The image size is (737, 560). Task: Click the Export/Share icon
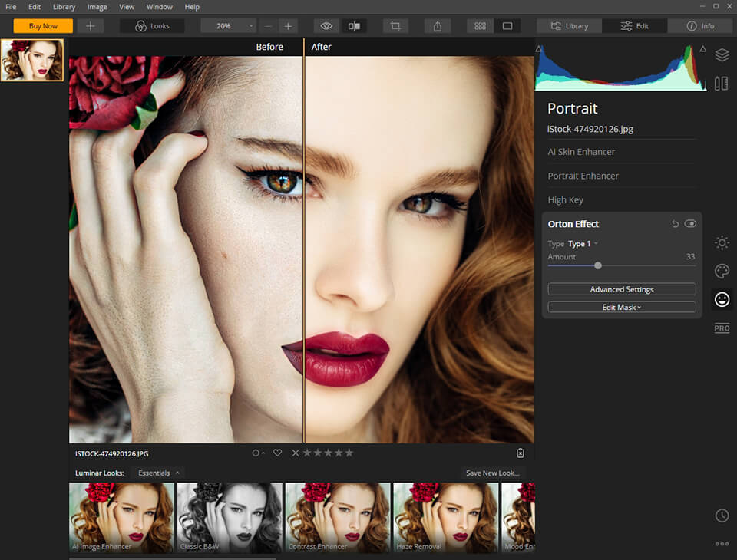tap(437, 25)
